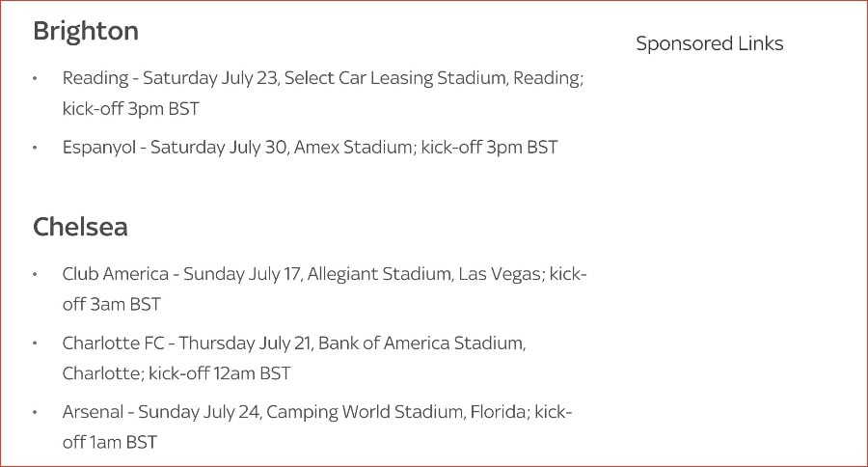Click the bullet beside the Espanyol fixture

pyautogui.click(x=36, y=148)
